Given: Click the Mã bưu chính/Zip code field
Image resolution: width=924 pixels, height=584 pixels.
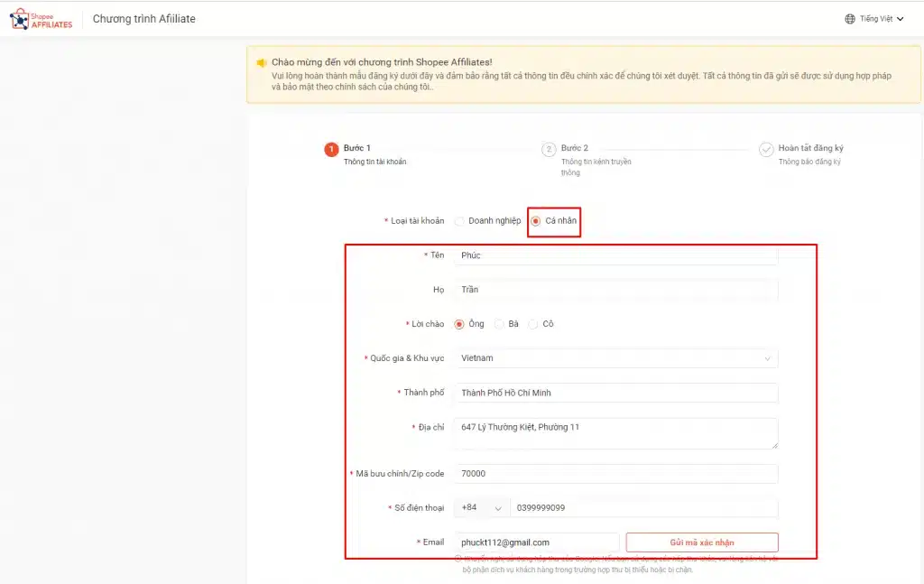Looking at the screenshot, I should pos(614,474).
